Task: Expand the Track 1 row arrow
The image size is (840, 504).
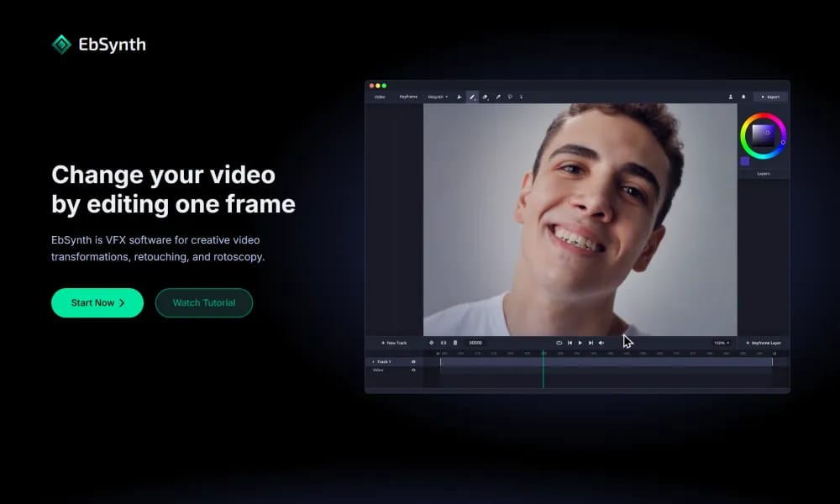Action: [x=374, y=362]
